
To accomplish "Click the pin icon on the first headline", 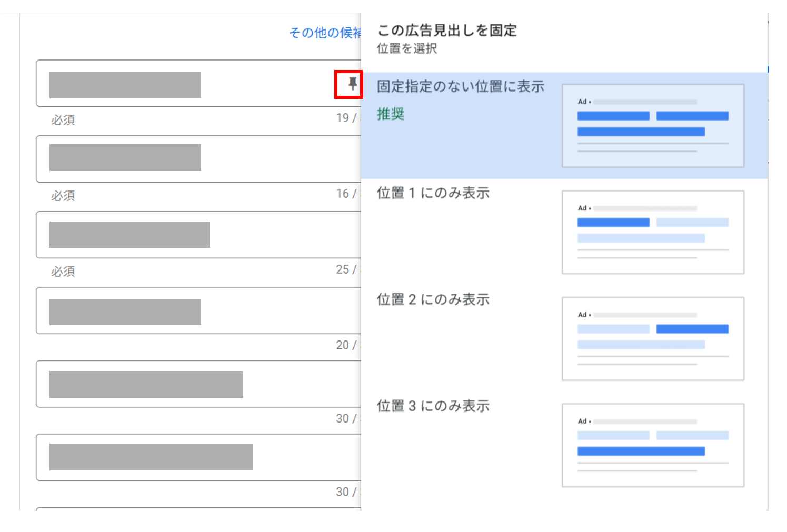I will click(352, 84).
